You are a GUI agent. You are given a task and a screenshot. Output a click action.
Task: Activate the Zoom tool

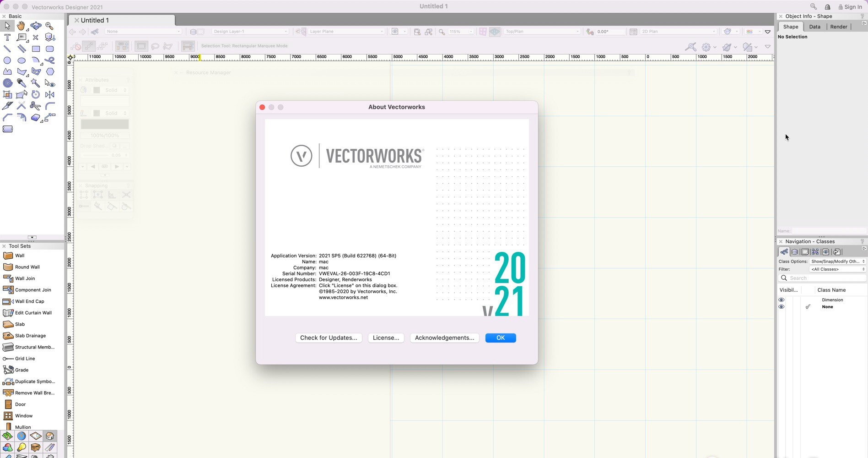pos(49,27)
